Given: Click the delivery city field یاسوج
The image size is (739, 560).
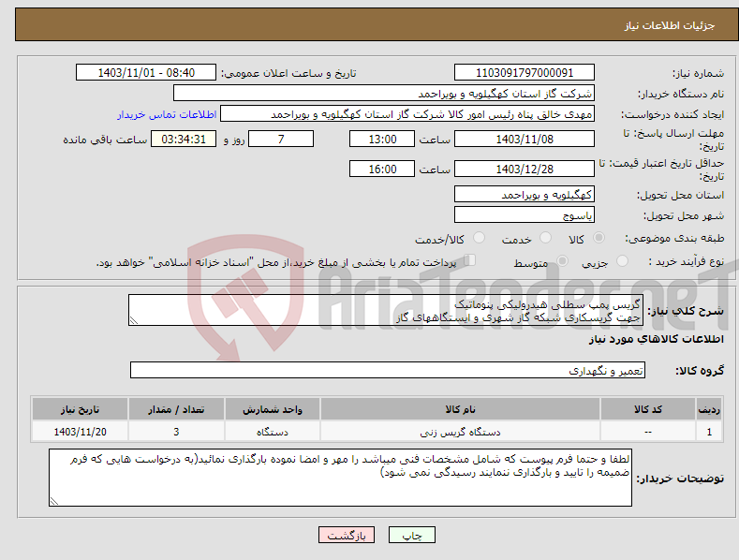Looking at the screenshot, I should pyautogui.click(x=525, y=214).
